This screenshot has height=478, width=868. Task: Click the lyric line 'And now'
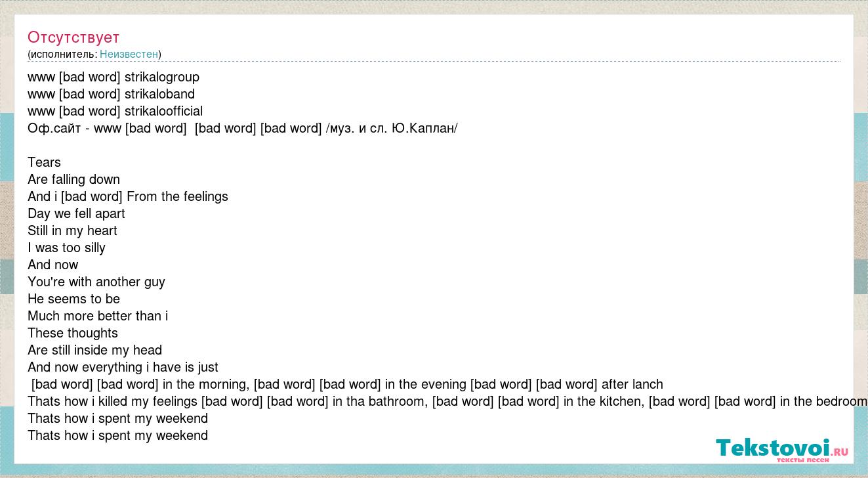[x=52, y=265]
